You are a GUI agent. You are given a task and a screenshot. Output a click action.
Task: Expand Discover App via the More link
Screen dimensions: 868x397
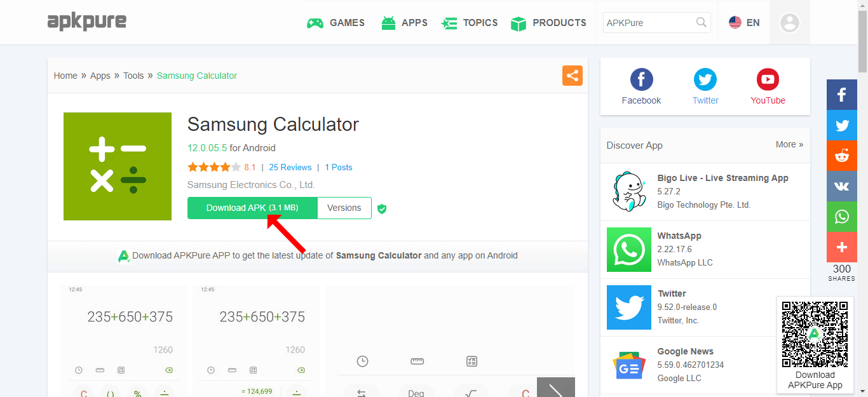pos(789,144)
